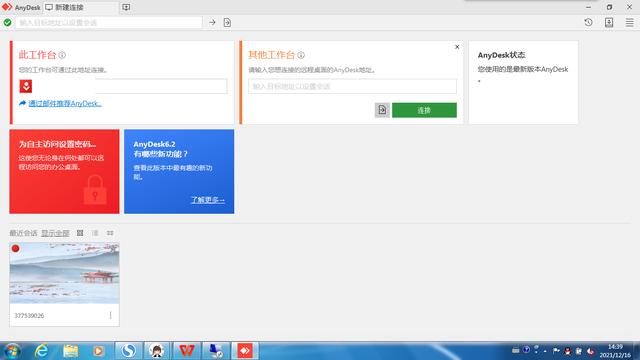Open the red set password tile
This screenshot has height=360, width=640.
point(64,171)
